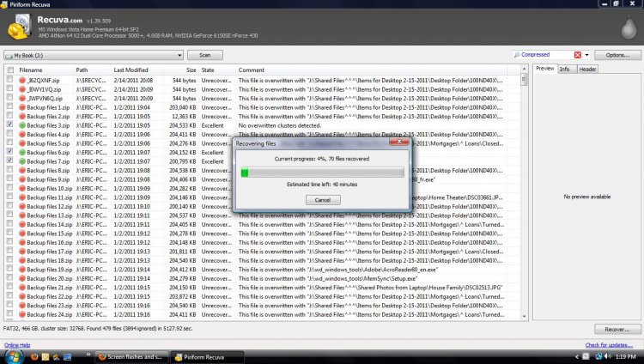Click red status icon of Backup files 15.zip
Screen dimensions: 644x364
tap(22, 234)
